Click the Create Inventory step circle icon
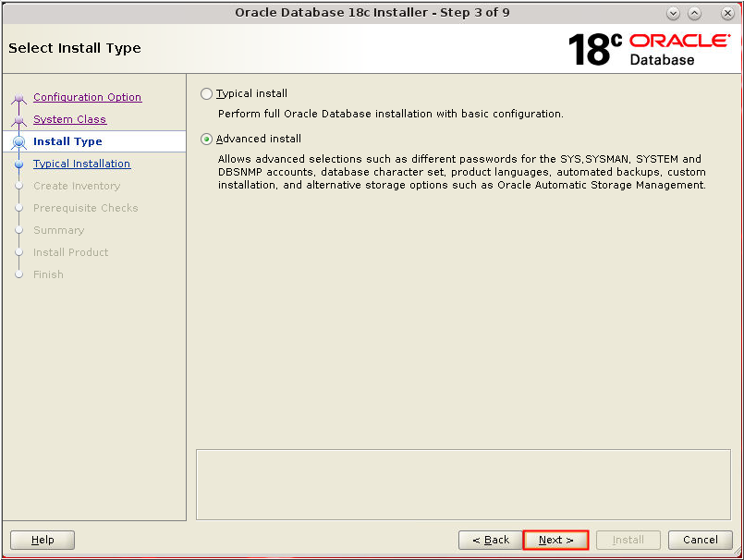Screen dimensions: 744x560 pos(18,186)
